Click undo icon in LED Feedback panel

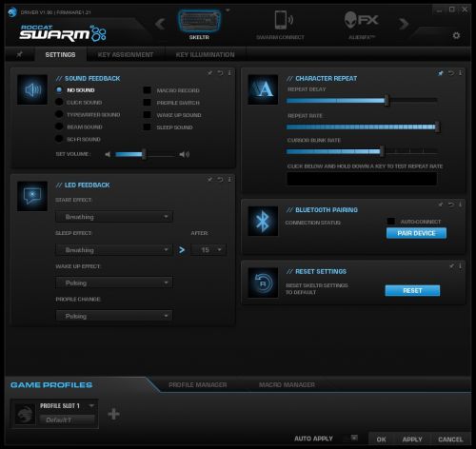tap(220, 180)
